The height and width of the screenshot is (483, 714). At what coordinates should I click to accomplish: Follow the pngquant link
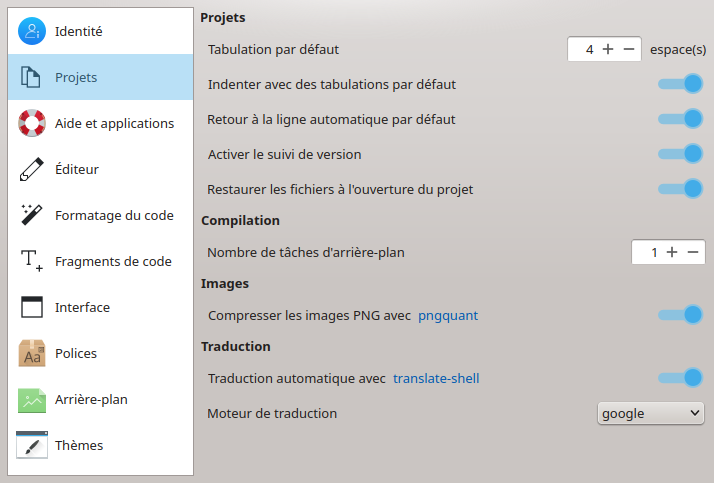448,315
